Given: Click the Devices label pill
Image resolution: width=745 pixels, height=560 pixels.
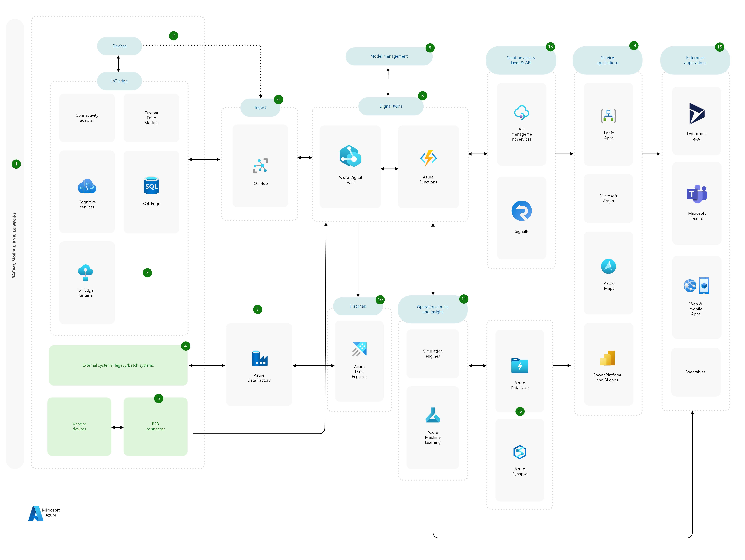Looking at the screenshot, I should (120, 46).
